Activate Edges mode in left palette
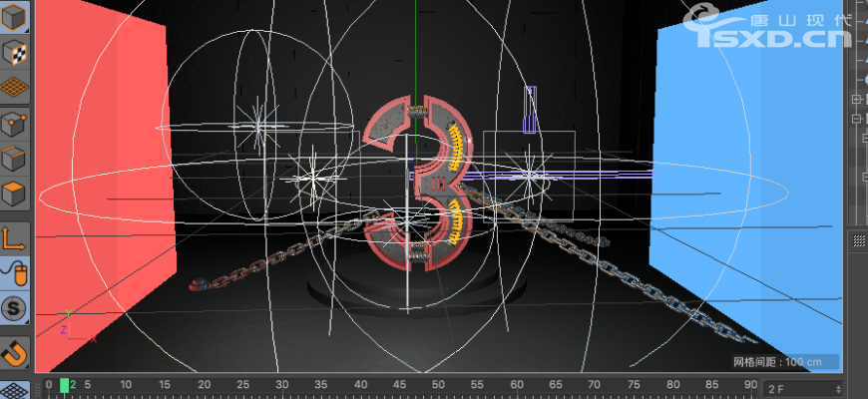 click(x=14, y=160)
